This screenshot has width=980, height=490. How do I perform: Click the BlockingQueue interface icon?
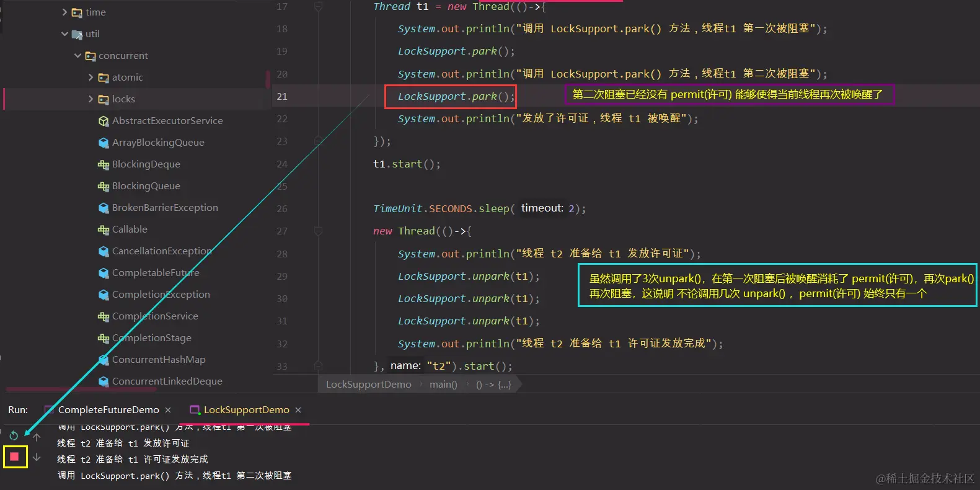[104, 186]
